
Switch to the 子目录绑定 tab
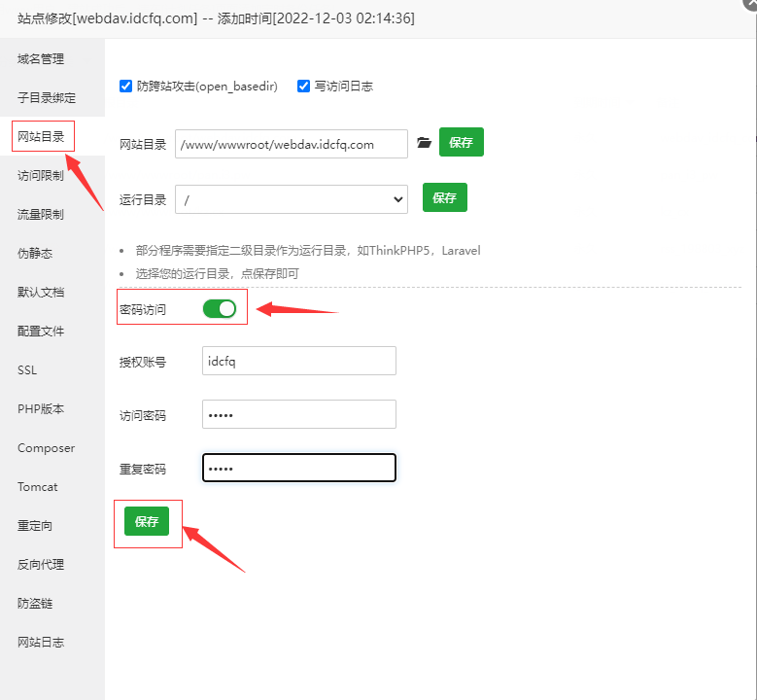click(x=47, y=98)
